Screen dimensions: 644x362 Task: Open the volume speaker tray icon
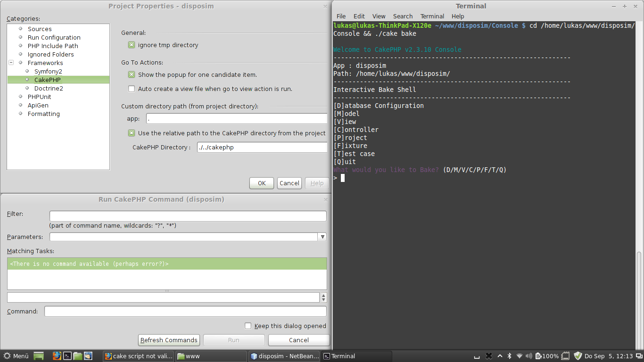click(529, 356)
